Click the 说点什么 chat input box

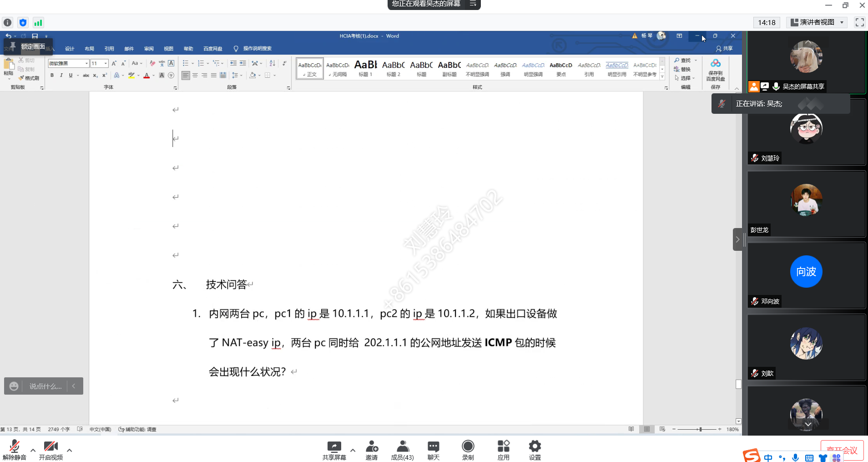[45, 386]
